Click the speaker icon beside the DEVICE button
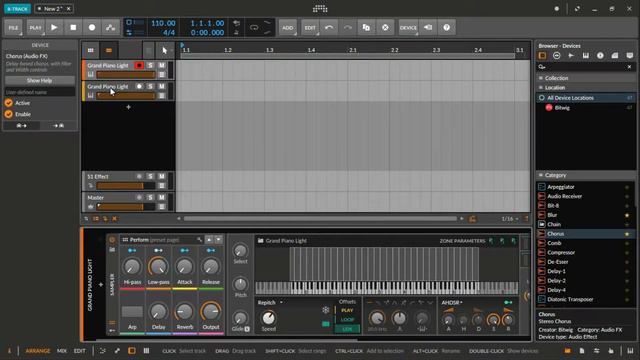 click(428, 27)
